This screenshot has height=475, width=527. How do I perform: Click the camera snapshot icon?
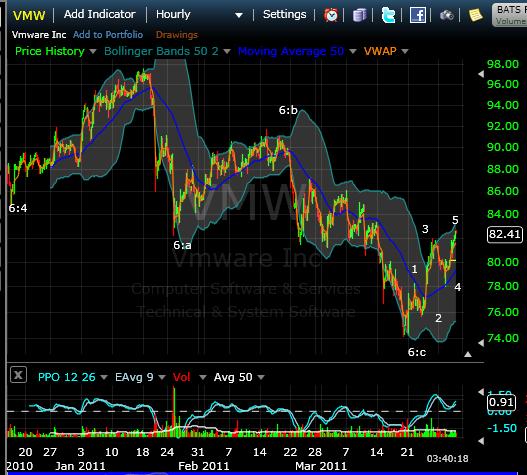446,15
